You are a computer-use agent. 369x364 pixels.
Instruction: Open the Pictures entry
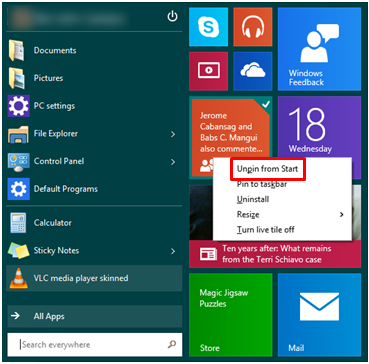click(x=48, y=78)
